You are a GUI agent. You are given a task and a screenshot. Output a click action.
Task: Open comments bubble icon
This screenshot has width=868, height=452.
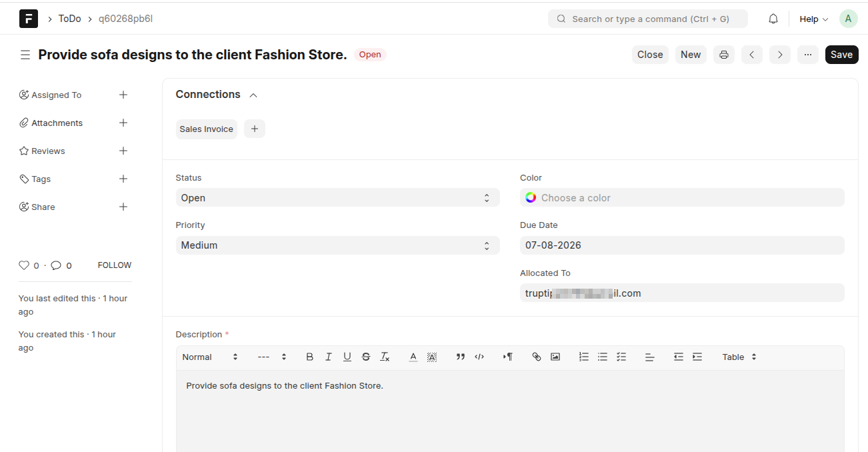click(56, 265)
